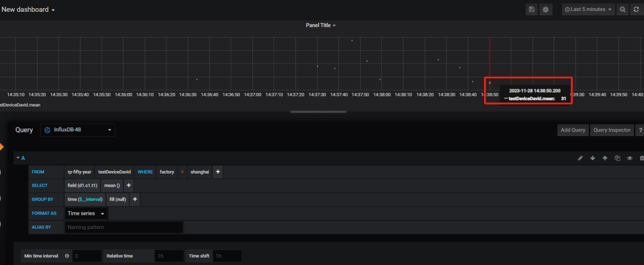This screenshot has height=265, width=644.
Task: Open dashboard settings gear icon
Action: pyautogui.click(x=546, y=10)
